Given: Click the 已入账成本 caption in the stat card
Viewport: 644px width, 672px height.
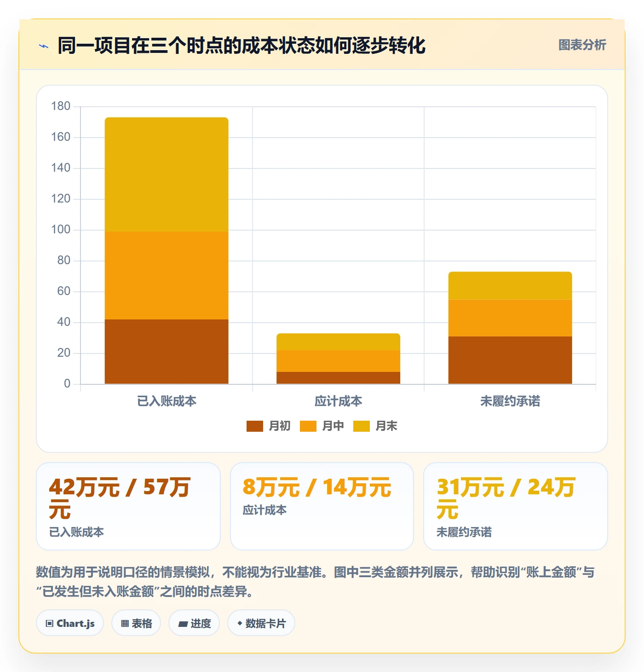Looking at the screenshot, I should tap(76, 532).
